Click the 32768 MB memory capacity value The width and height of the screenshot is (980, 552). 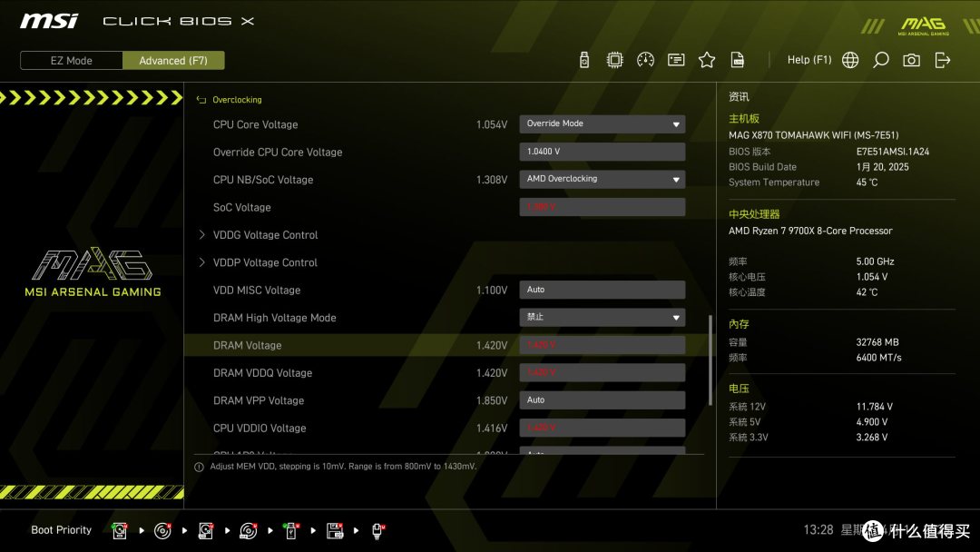pyautogui.click(x=877, y=342)
